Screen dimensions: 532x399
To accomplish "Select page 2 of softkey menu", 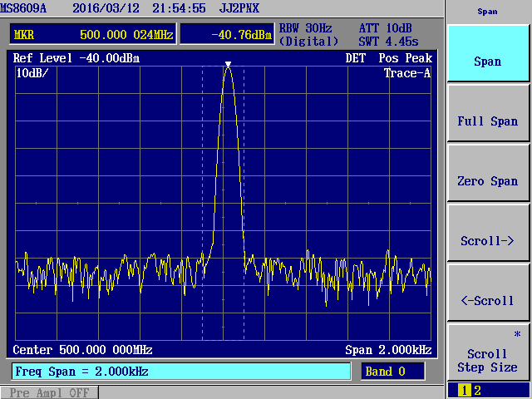I will (x=478, y=391).
